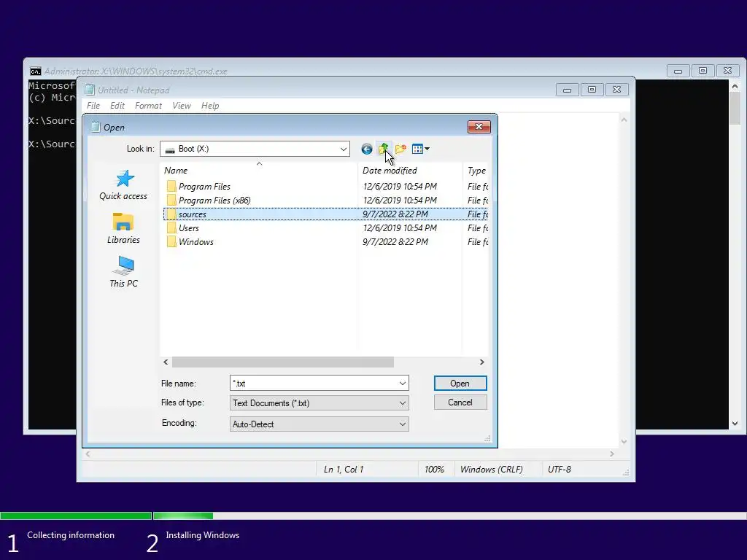Click cmd window scroll down arrow
Screen dimensions: 747x560
735,424
